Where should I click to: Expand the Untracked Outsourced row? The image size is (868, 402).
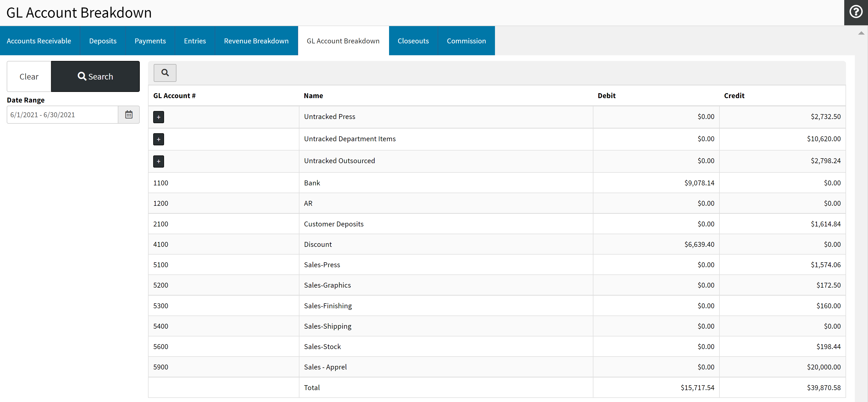(158, 161)
